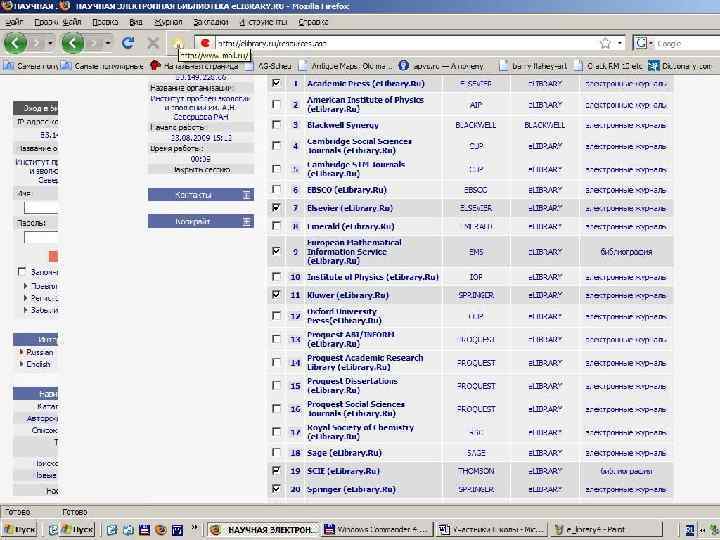The width and height of the screenshot is (720, 540).
Task: Open the AG-Schea bookmark
Action: [x=269, y=66]
